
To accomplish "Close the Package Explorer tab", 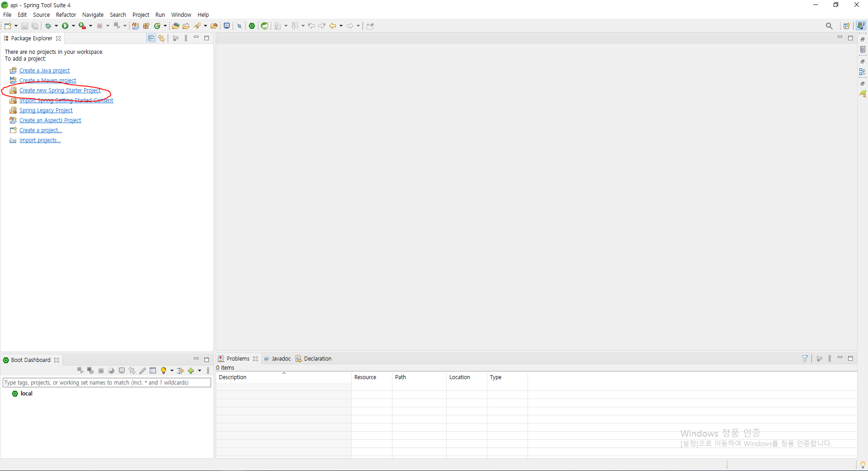I will tap(58, 38).
